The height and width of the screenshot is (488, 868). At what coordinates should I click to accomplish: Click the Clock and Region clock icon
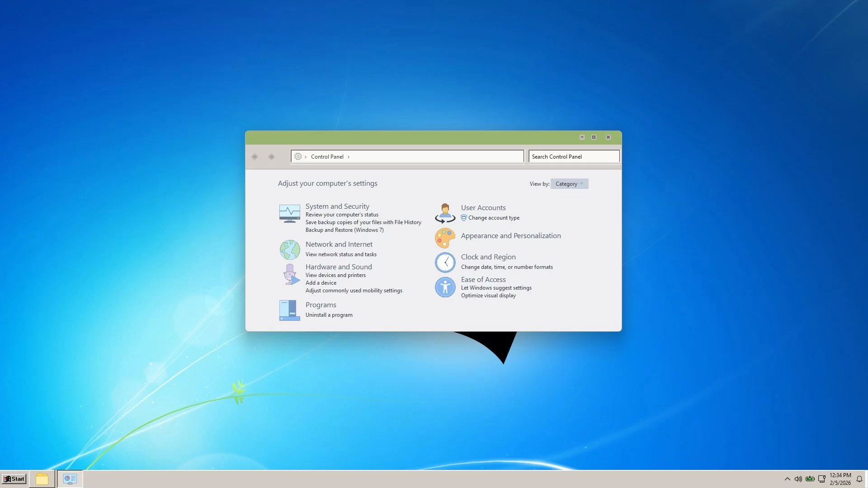(445, 262)
